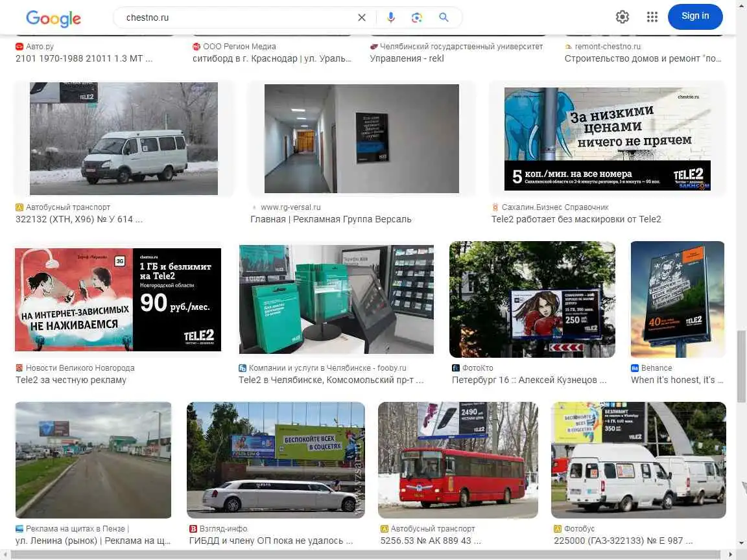The image size is (747, 560).
Task: Open link '5256.53 № АК 889 43'
Action: 431,541
